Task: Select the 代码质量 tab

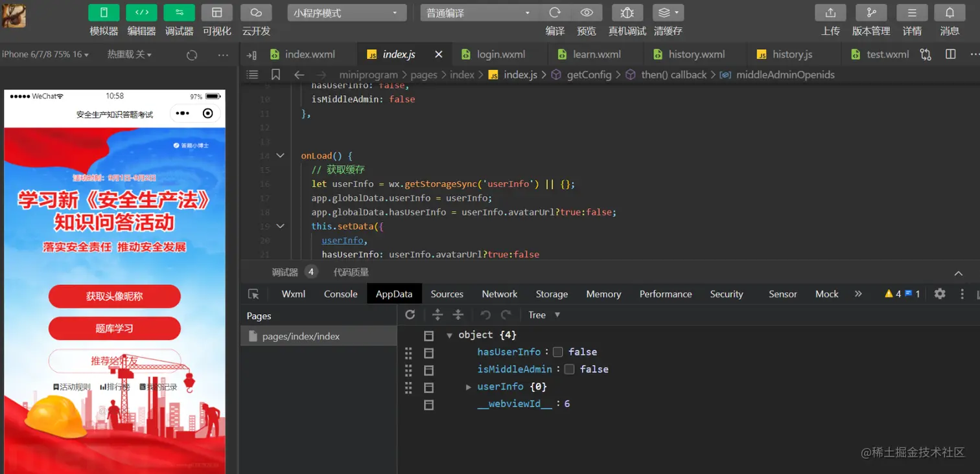Action: (x=351, y=272)
